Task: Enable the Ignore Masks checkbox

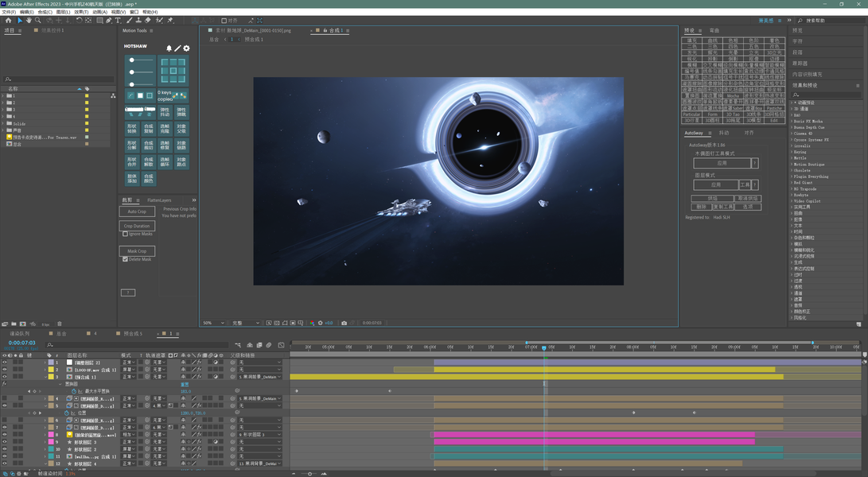Action: tap(125, 234)
